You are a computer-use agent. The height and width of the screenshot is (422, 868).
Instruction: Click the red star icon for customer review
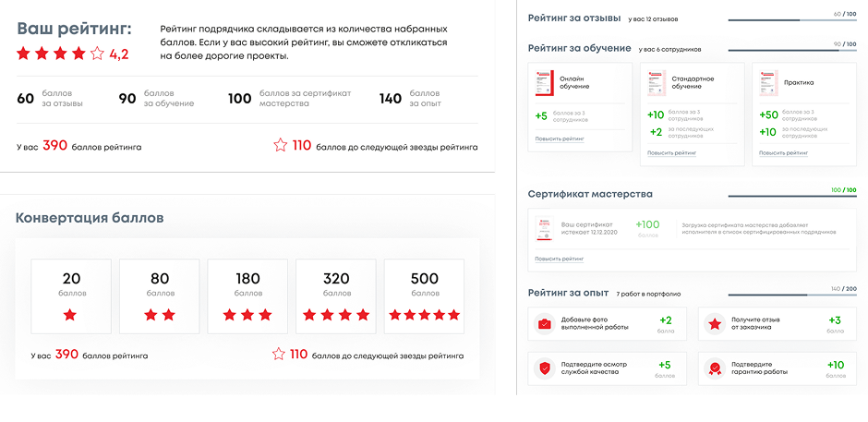(714, 325)
